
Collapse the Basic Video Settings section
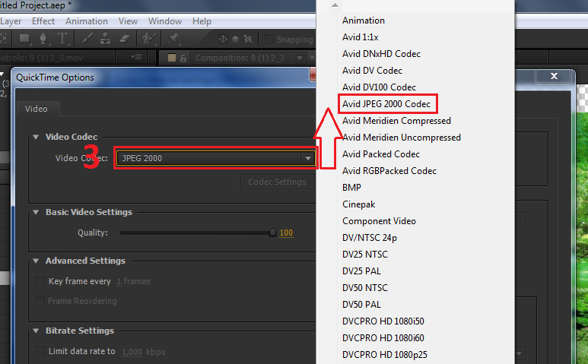[x=36, y=212]
